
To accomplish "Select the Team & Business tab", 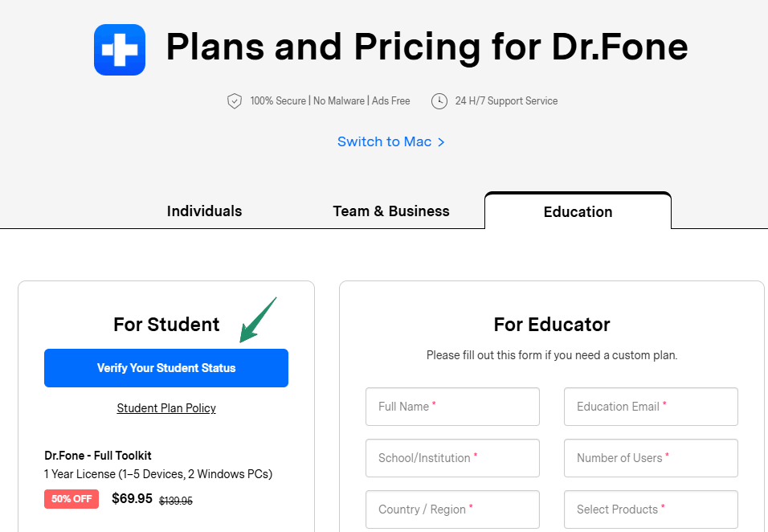I will (391, 211).
